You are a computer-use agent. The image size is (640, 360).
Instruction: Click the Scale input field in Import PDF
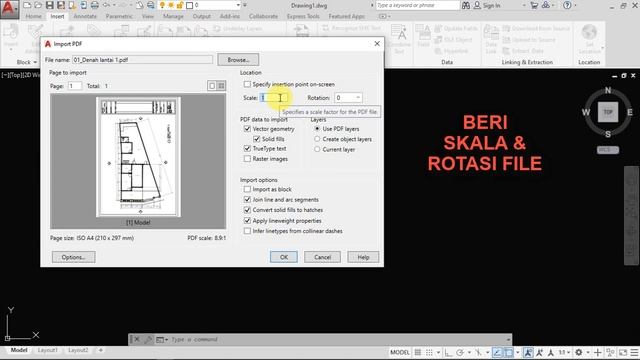tap(273, 98)
